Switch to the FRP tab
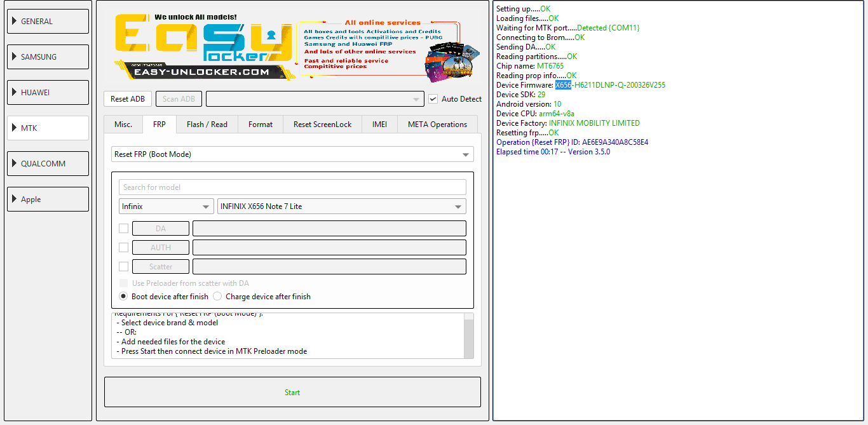Image resolution: width=868 pixels, height=425 pixels. click(x=159, y=124)
